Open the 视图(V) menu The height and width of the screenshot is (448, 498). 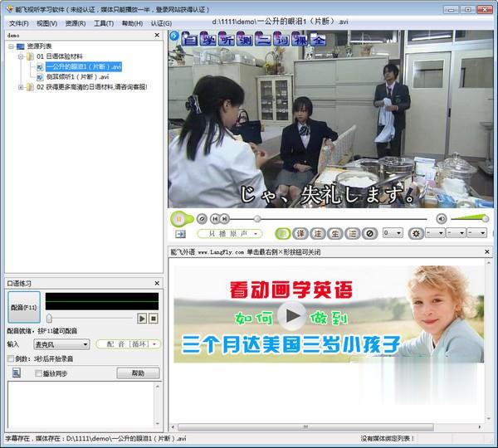tap(46, 23)
